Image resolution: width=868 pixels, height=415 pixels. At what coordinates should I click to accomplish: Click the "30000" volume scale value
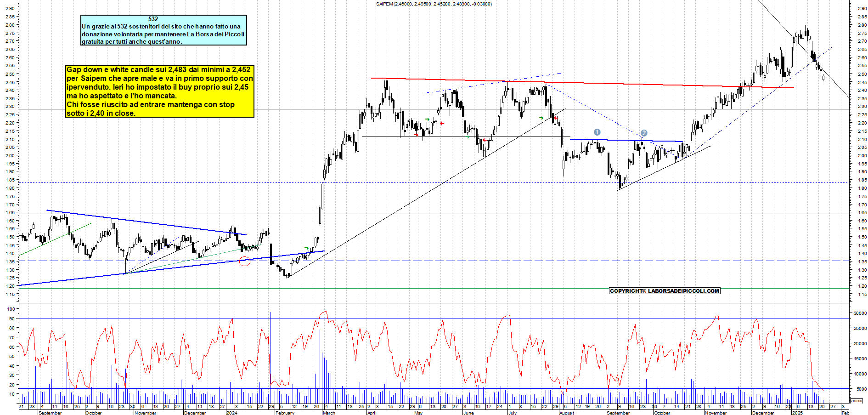click(860, 313)
